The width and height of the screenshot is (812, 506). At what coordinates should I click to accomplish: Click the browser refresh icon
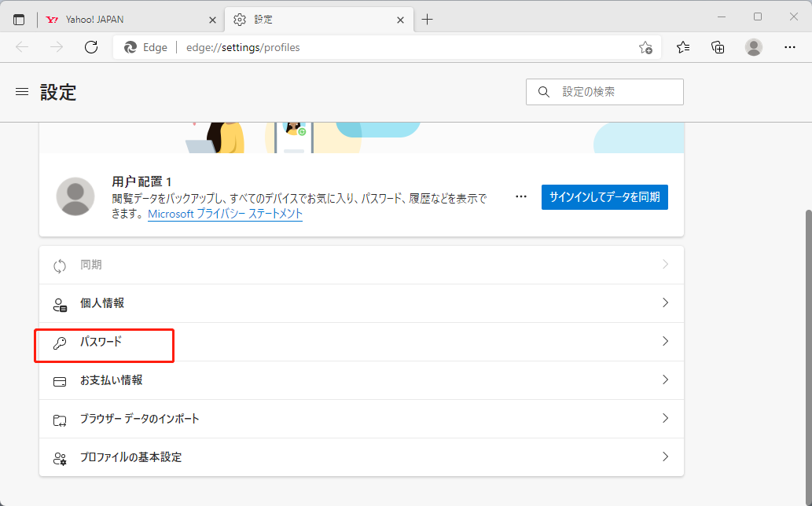91,47
